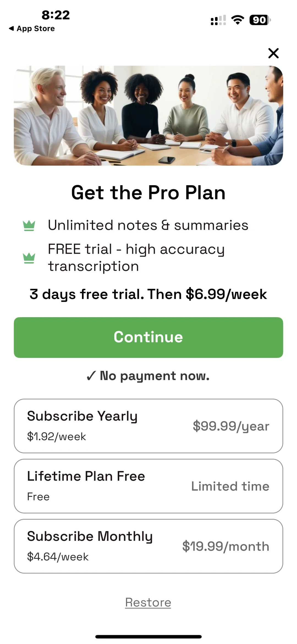Tap the checkmark next to No payment now
The height and width of the screenshot is (644, 297).
pos(91,376)
